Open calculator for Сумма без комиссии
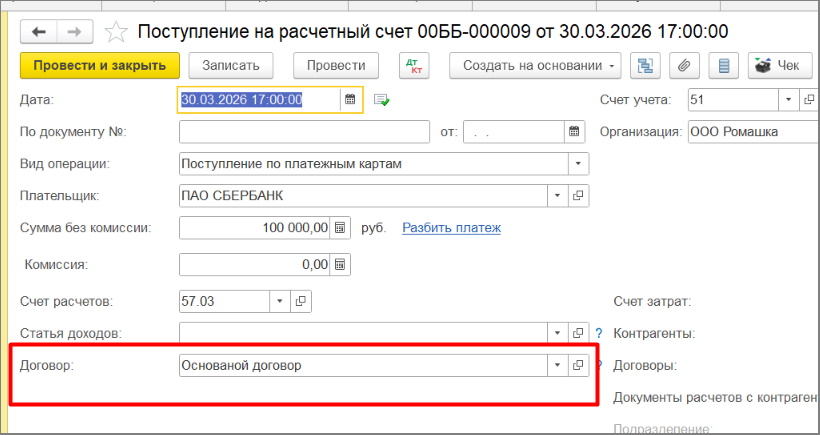The image size is (820, 435). pos(340,228)
